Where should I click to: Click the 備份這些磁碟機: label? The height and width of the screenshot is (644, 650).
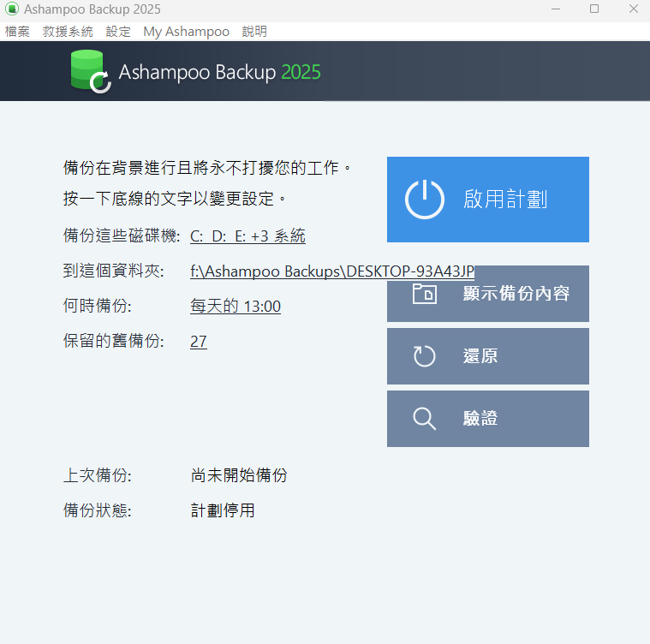pyautogui.click(x=122, y=236)
